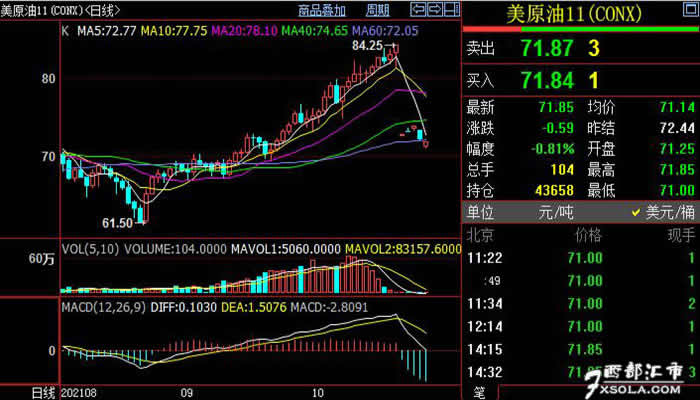Open the 商品叠加 overlay menu
This screenshot has height=400, width=700.
[x=322, y=11]
